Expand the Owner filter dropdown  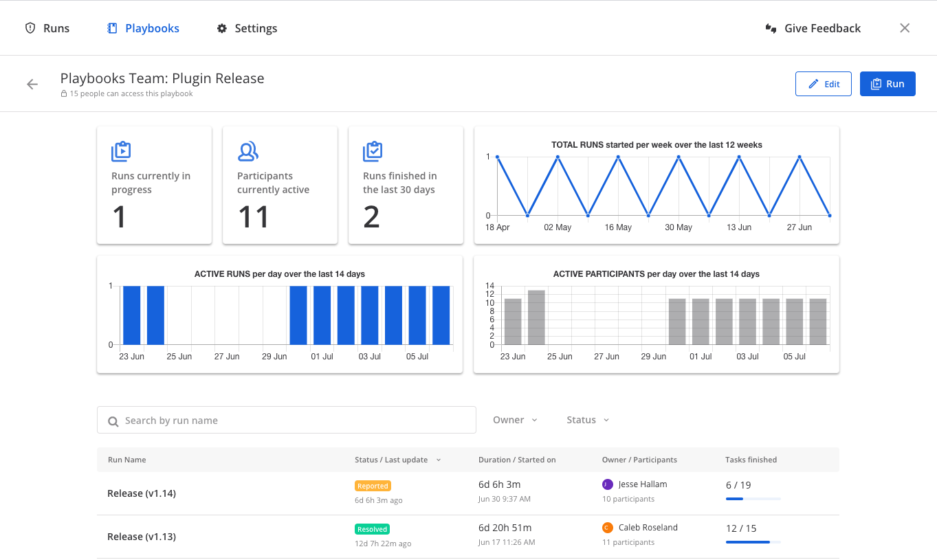[515, 420]
